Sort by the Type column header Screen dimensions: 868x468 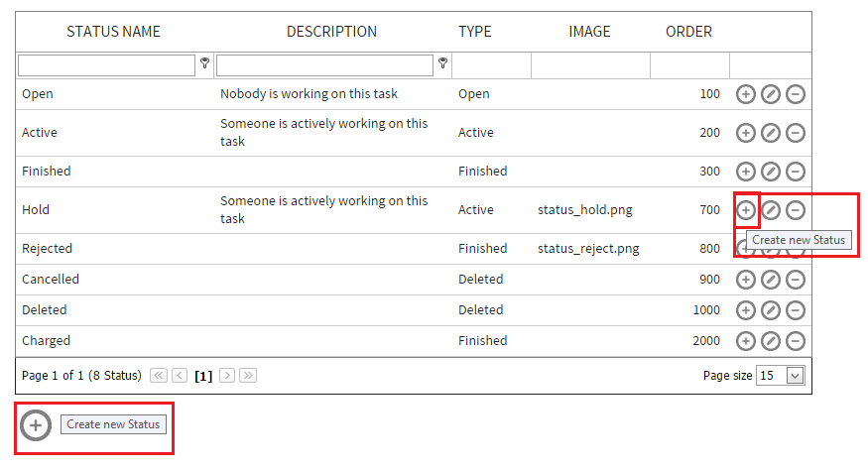[474, 32]
